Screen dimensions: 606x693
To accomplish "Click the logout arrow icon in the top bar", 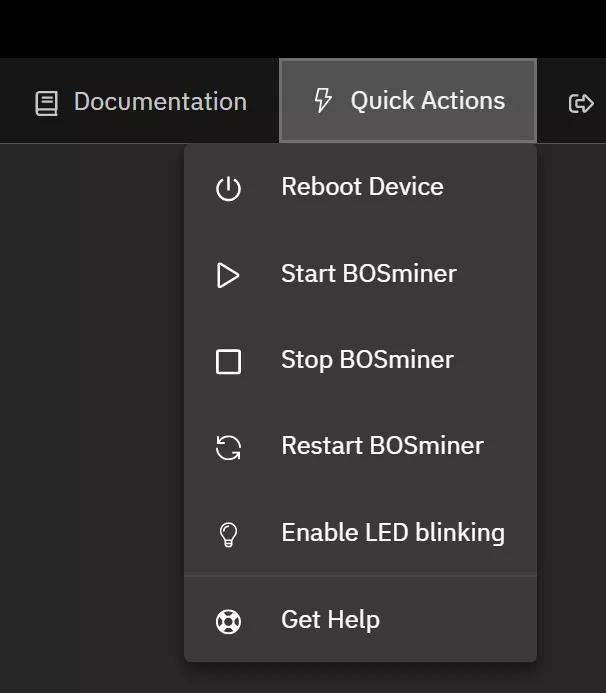I will point(580,103).
